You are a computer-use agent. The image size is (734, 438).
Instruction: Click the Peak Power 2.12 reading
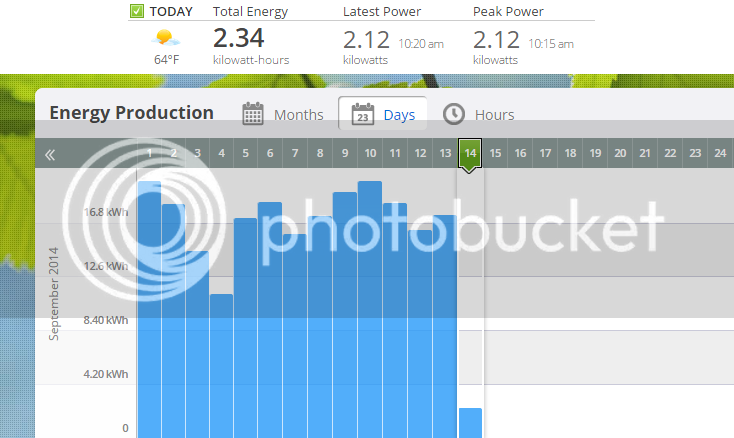(496, 40)
